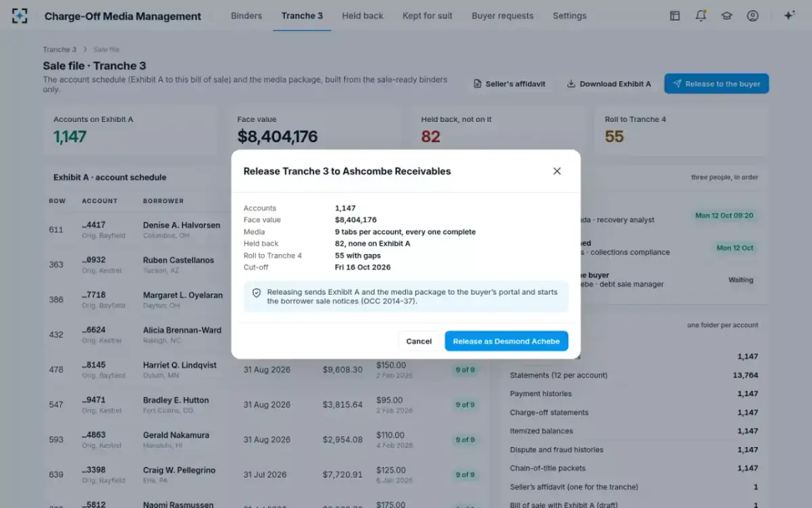The image size is (812, 508).
Task: Click the app logo icon
Action: pos(20,16)
